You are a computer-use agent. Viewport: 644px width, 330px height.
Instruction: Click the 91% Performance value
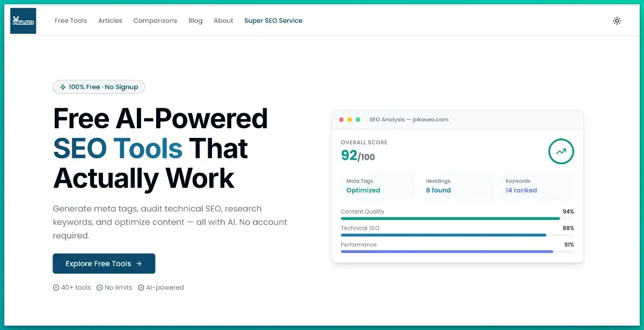(x=569, y=245)
